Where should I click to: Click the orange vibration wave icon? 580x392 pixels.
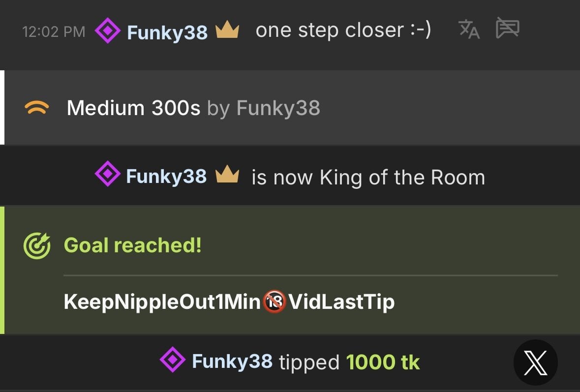(x=37, y=108)
